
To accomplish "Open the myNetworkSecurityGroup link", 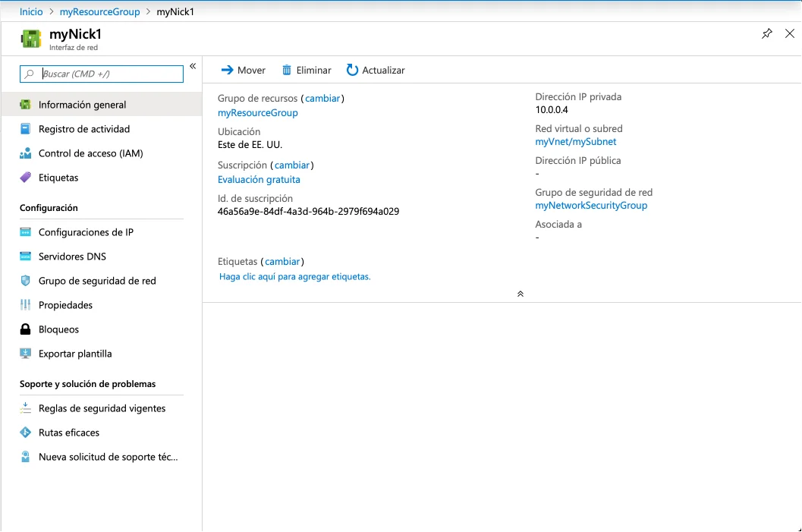I will 591,205.
